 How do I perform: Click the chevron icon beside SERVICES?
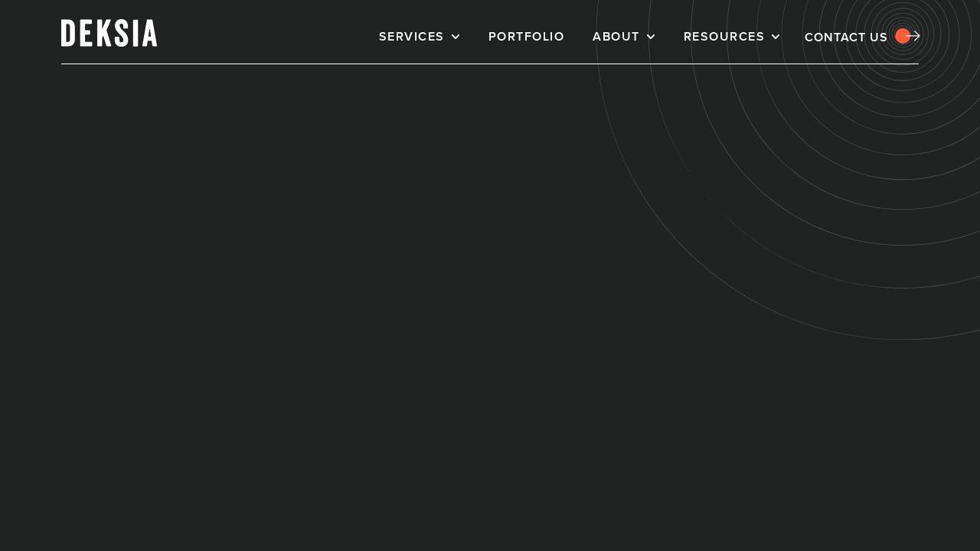(456, 37)
